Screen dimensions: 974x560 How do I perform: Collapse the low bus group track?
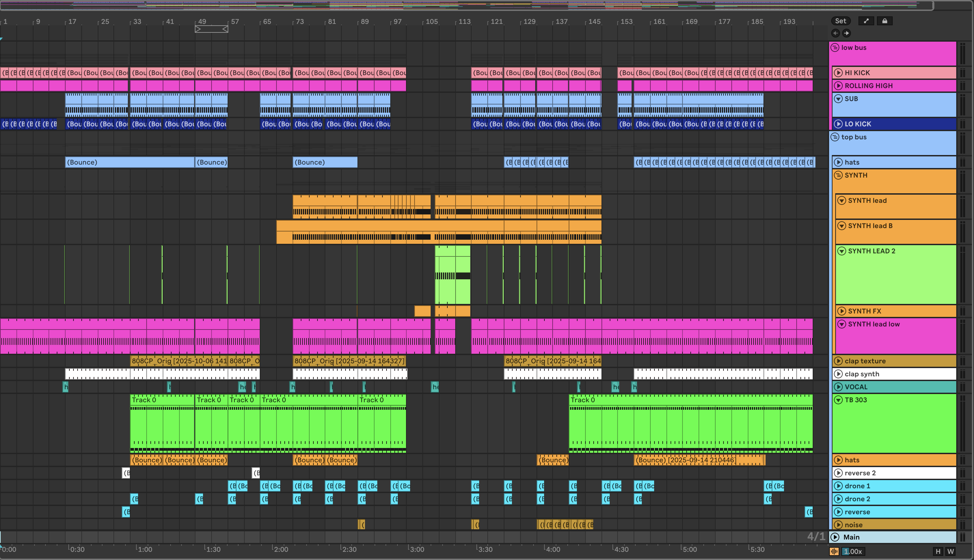835,48
